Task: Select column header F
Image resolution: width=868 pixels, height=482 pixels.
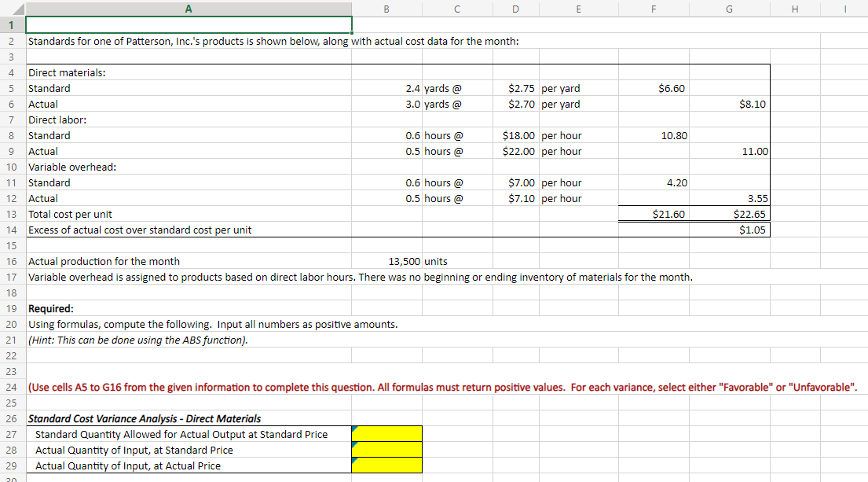Action: click(x=654, y=9)
